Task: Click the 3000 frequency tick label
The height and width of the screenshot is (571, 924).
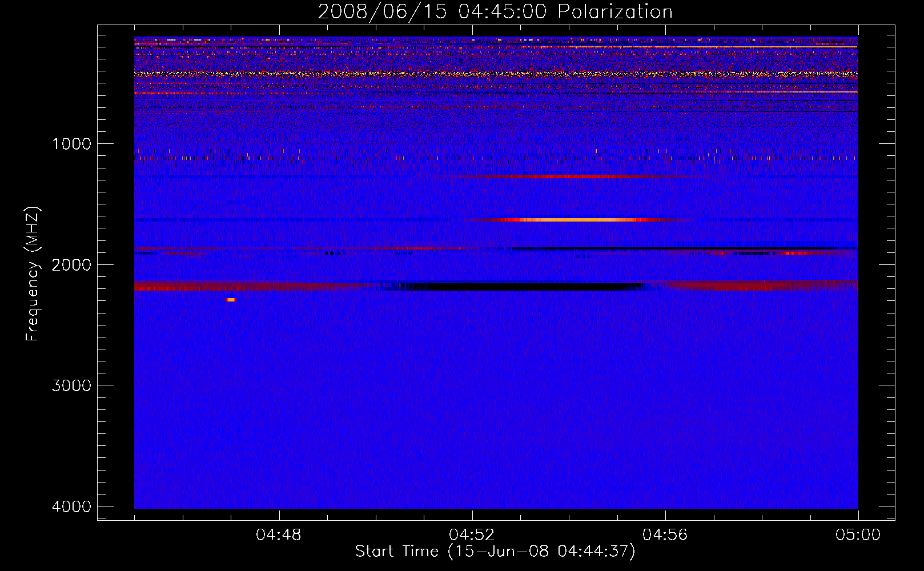Action: (x=72, y=385)
